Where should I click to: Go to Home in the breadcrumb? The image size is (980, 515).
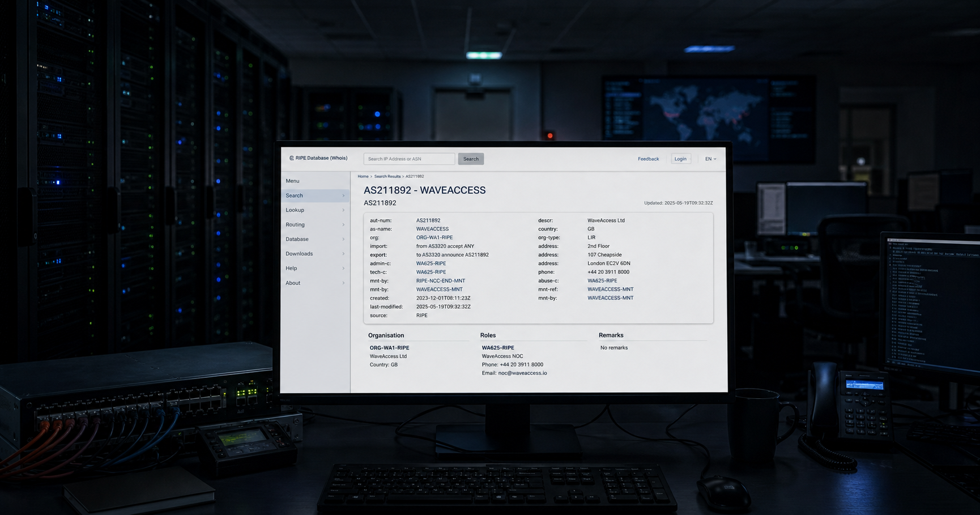coord(363,176)
